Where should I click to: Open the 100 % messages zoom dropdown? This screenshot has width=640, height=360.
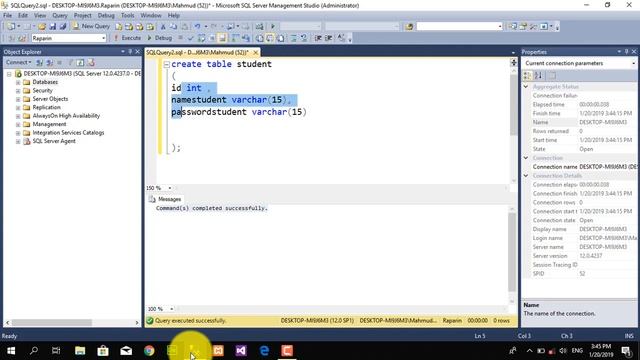[171, 309]
